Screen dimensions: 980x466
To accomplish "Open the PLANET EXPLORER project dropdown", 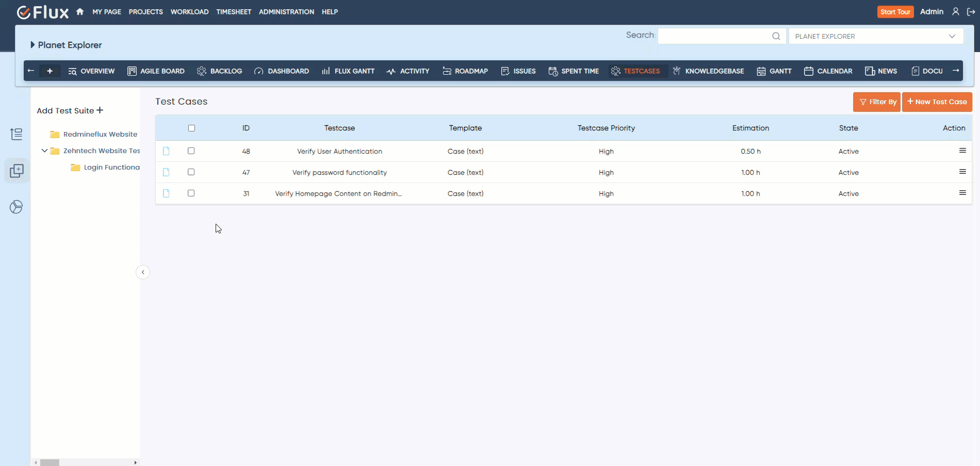I will [x=875, y=36].
